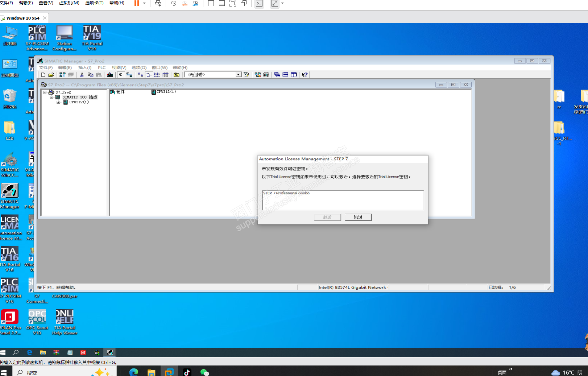The width and height of the screenshot is (588, 376).
Task: Select S7_Pro2 in the project tree
Action: click(63, 92)
